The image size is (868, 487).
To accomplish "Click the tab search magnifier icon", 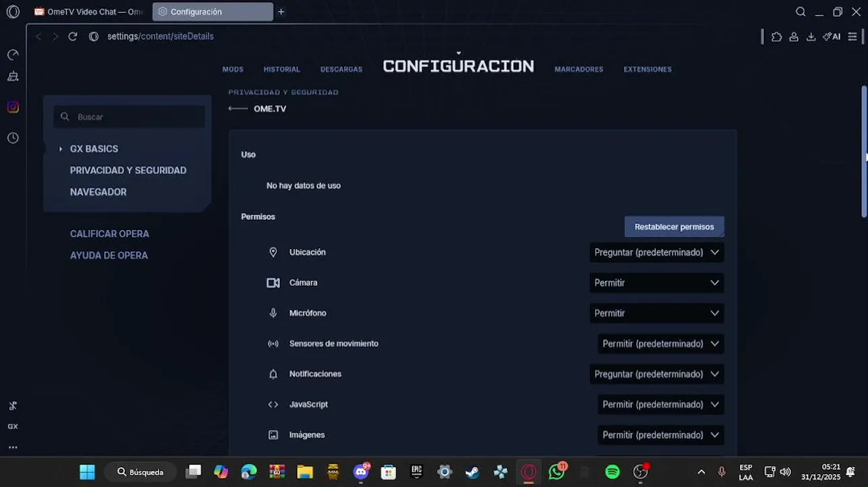I will (800, 11).
